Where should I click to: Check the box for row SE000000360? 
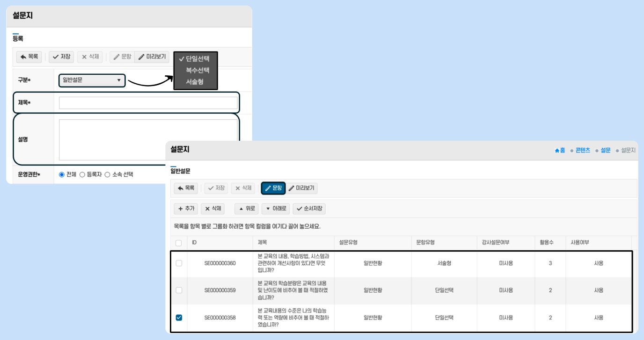[x=179, y=263]
